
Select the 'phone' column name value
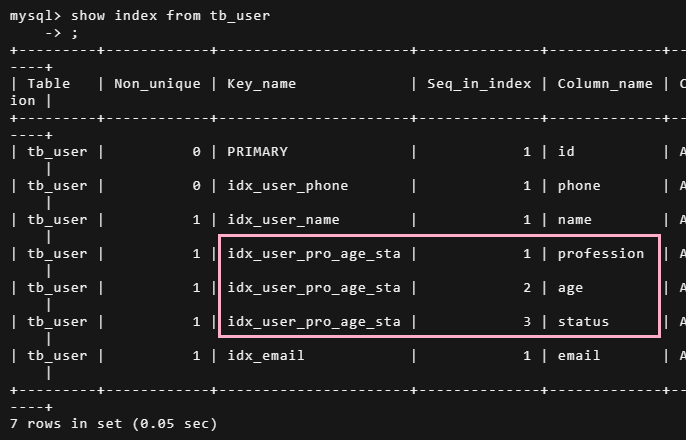(579, 186)
